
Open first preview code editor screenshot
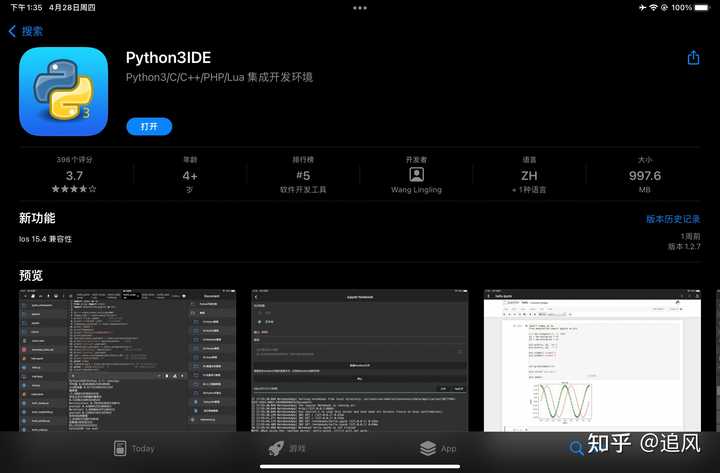click(x=127, y=360)
